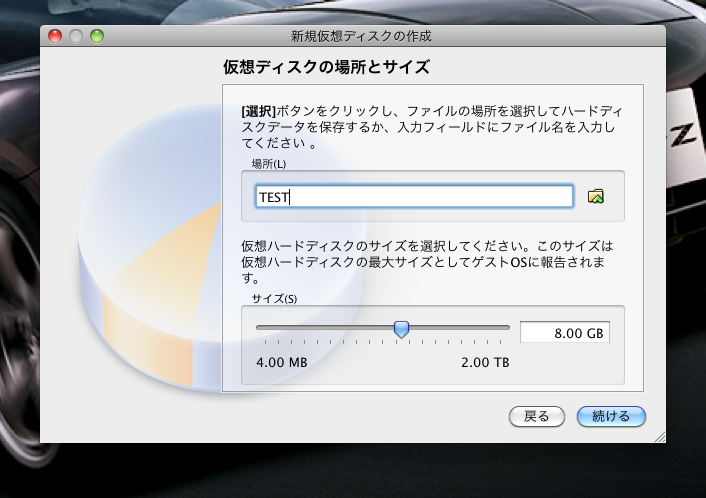Click the location text field containing TEST
This screenshot has height=498, width=706.
click(x=414, y=196)
